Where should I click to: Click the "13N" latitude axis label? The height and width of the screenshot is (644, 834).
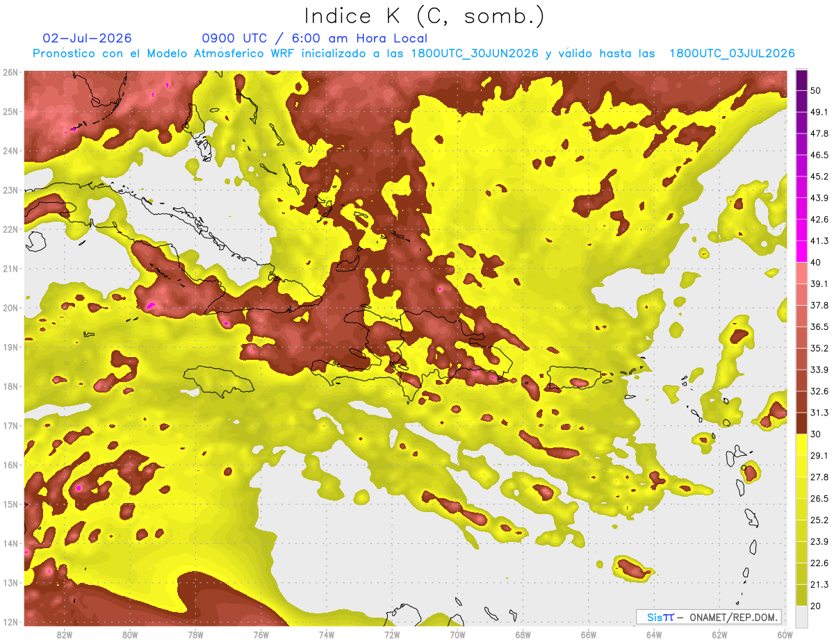pos(10,583)
